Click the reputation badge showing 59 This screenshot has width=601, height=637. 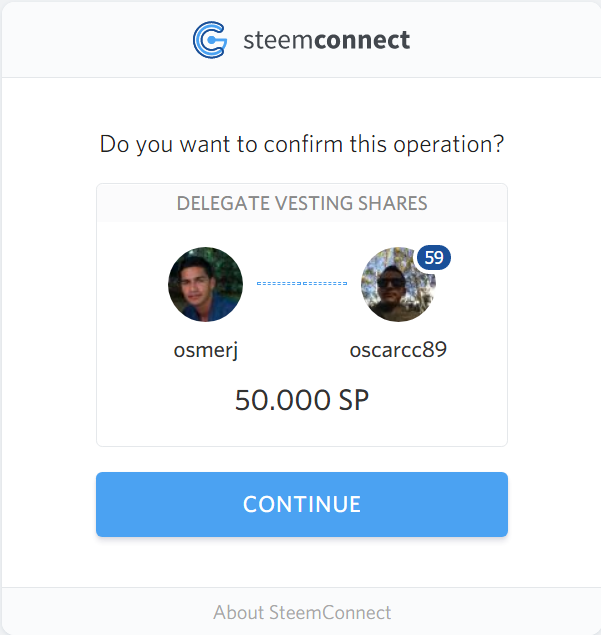coord(433,258)
